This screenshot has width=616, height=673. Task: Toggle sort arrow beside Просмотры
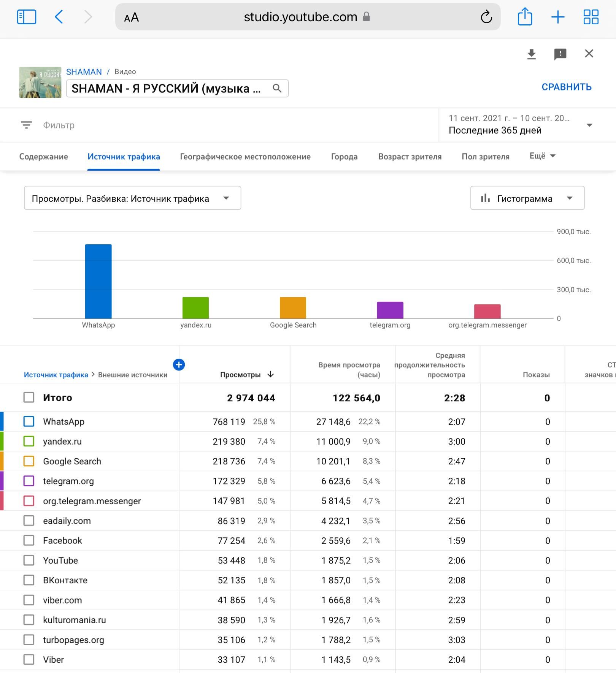[271, 374]
